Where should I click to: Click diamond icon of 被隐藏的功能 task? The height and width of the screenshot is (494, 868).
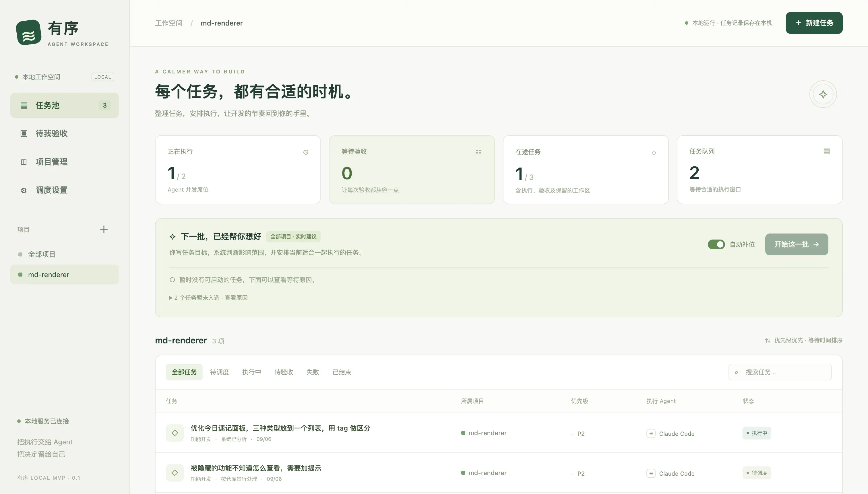[175, 472]
